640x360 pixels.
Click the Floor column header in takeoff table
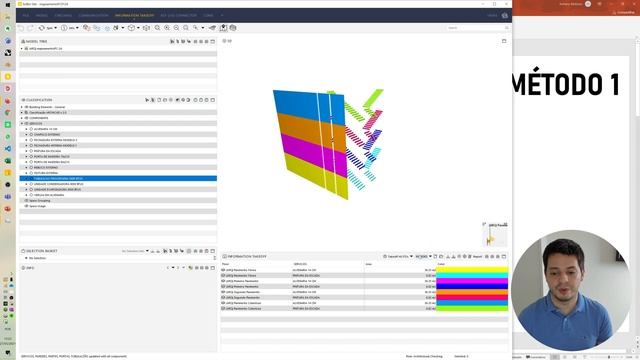225,264
